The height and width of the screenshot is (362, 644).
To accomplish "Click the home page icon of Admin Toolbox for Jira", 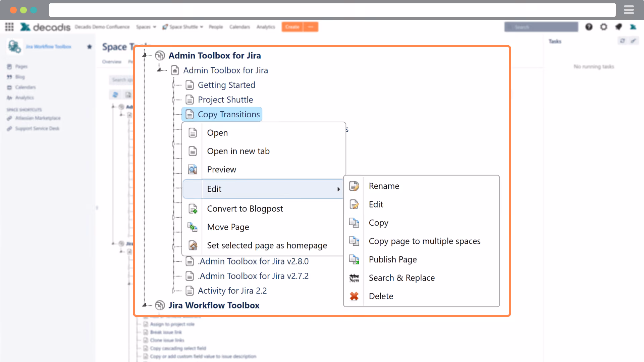I will pyautogui.click(x=175, y=70).
